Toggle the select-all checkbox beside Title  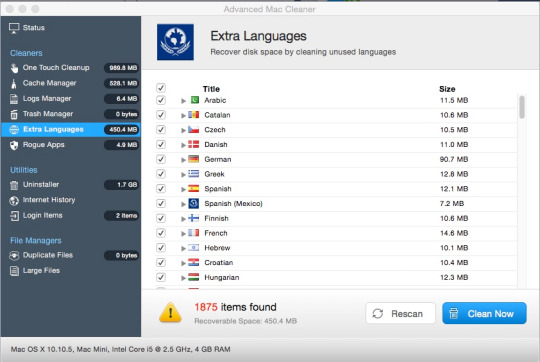[161, 88]
